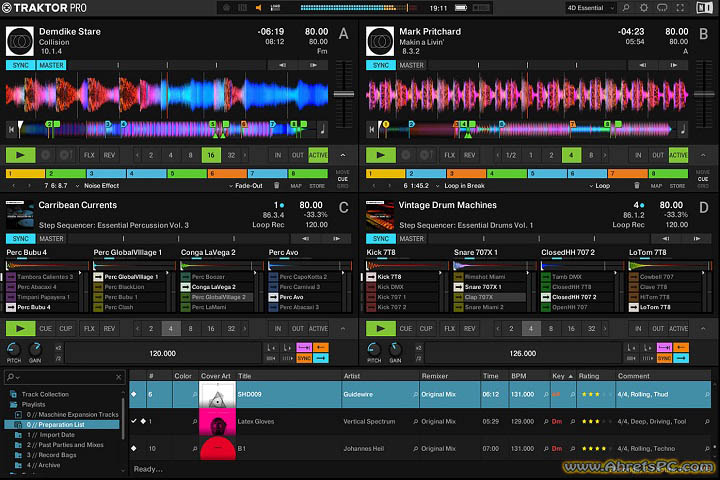Toggle loop ACTIVE on Deck A
Screen dimensions: 720x480
pos(318,155)
